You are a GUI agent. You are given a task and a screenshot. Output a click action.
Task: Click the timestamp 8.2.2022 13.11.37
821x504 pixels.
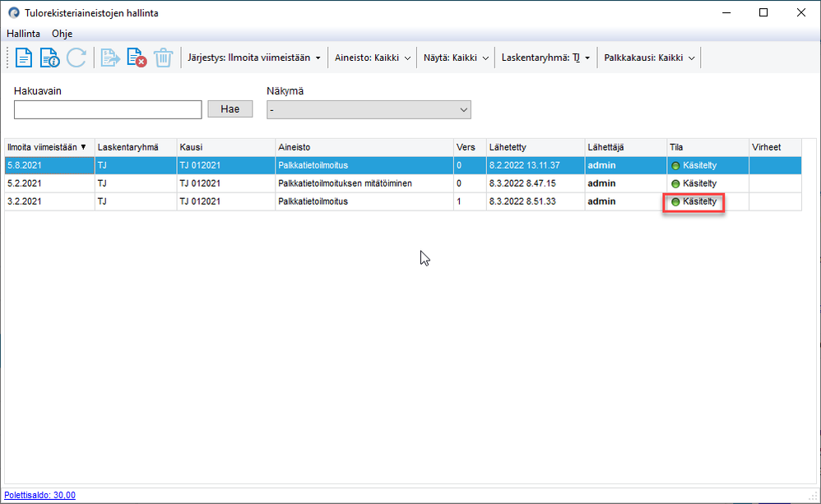[525, 165]
